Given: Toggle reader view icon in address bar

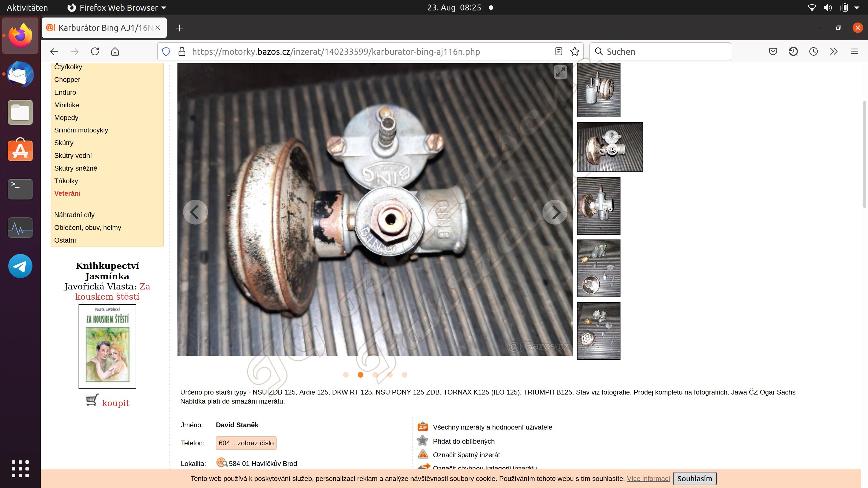Looking at the screenshot, I should tap(559, 51).
